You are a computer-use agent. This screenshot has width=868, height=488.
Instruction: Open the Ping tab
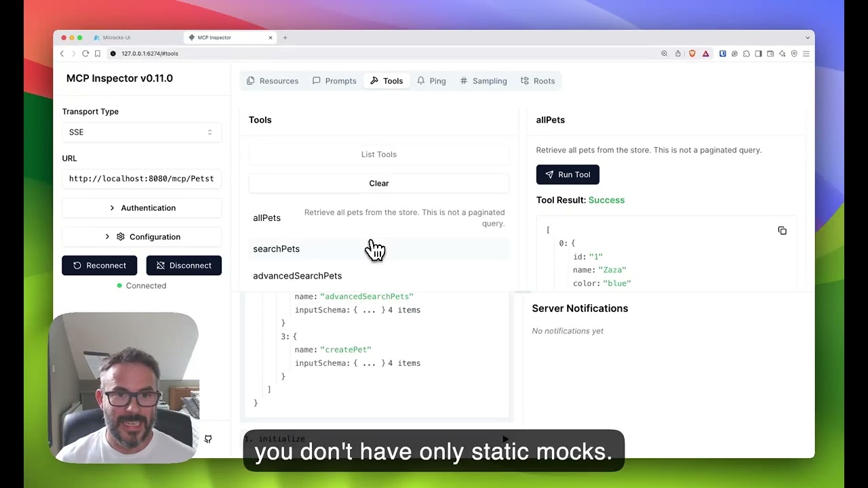click(431, 81)
